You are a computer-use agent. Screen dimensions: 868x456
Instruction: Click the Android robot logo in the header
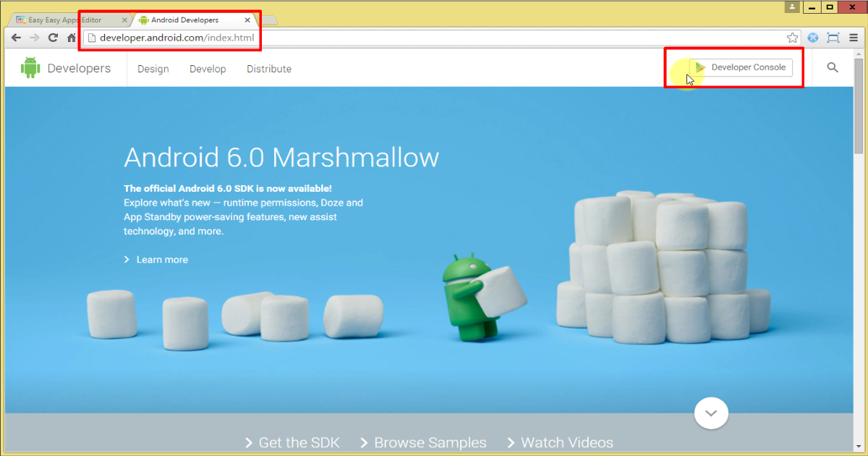[30, 67]
